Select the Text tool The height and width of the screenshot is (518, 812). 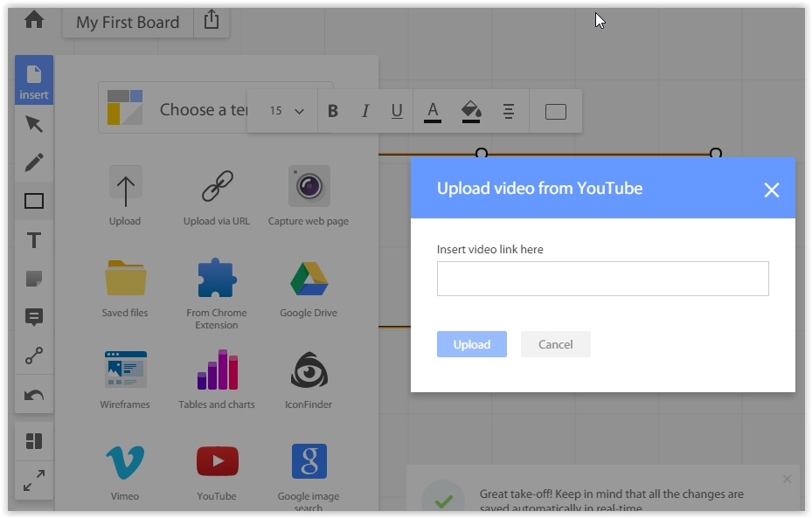click(34, 240)
